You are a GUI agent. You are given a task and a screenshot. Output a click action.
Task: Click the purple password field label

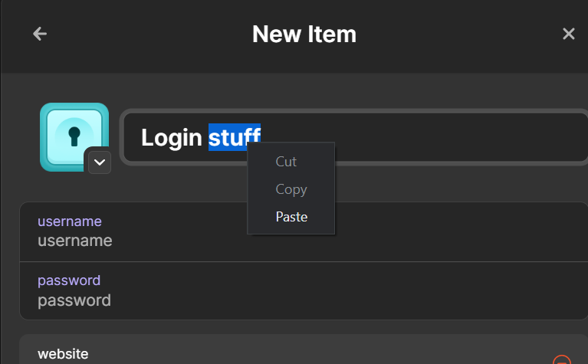69,280
